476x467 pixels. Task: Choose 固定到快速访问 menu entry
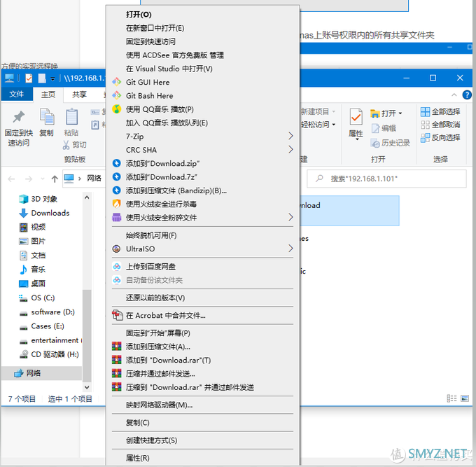[x=150, y=41]
